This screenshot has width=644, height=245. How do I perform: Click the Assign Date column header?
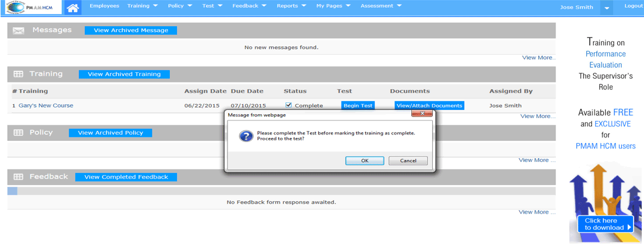tap(205, 91)
